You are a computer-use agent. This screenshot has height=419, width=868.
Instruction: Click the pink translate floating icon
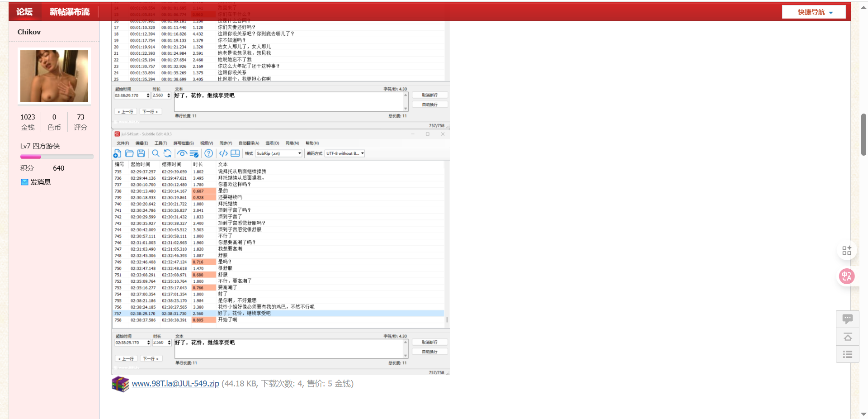click(x=847, y=276)
